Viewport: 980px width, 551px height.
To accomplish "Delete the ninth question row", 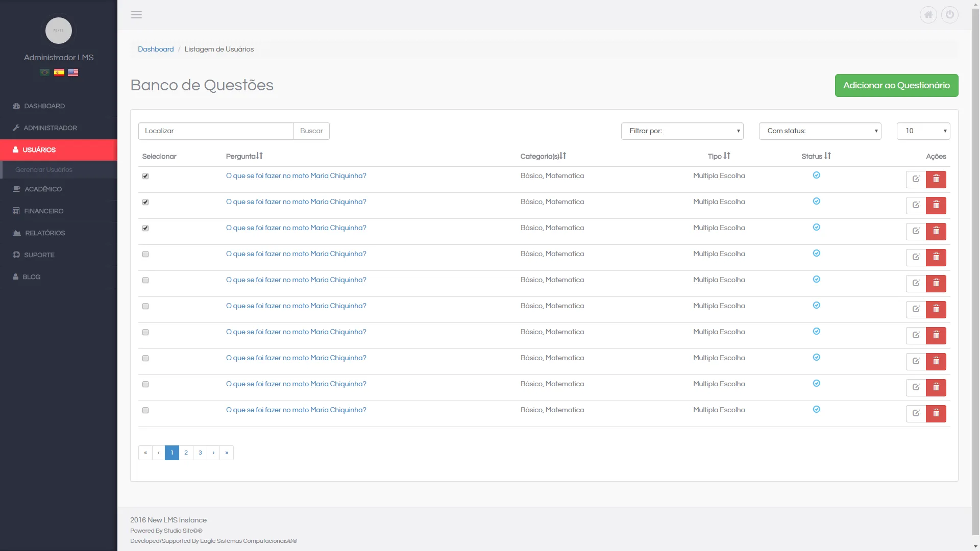I will point(936,388).
